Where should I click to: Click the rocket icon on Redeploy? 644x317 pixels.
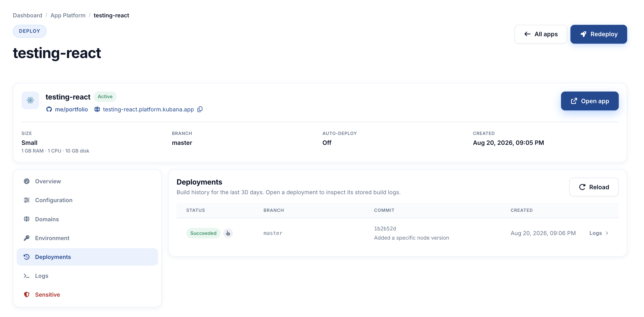coord(583,34)
